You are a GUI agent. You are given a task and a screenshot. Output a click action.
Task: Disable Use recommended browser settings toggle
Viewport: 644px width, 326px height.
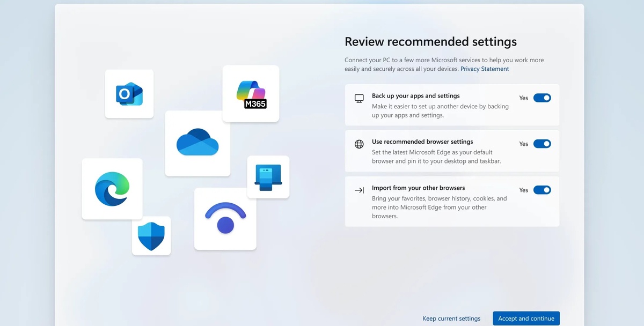tap(542, 144)
